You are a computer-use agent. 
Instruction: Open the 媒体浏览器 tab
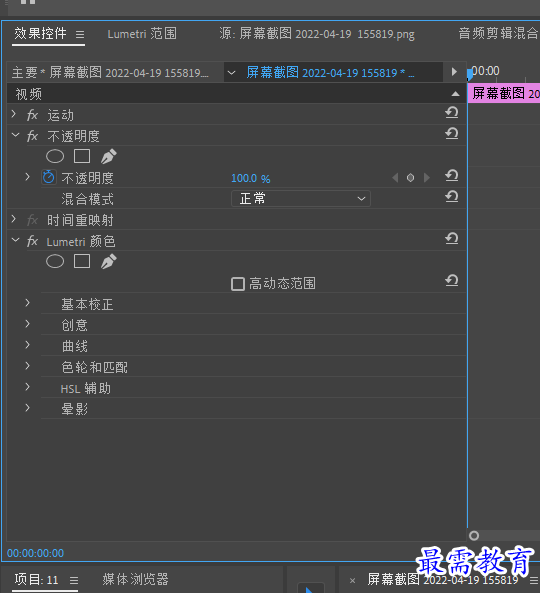pos(135,579)
